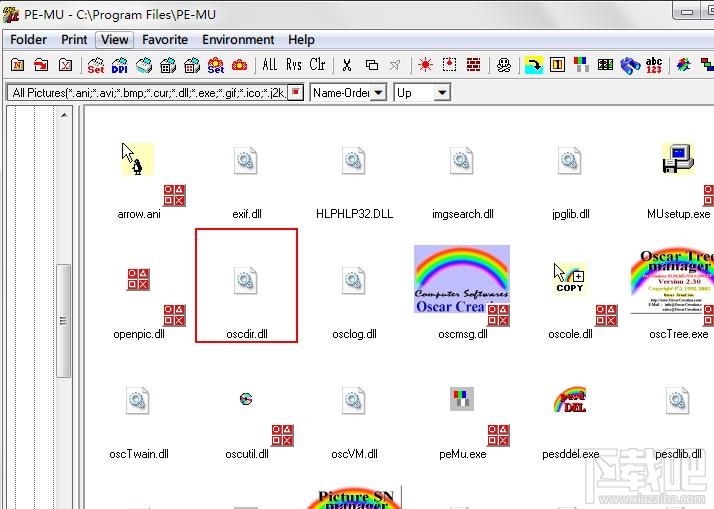714x509 pixels.
Task: Click red shapes badge on oscole.dll
Action: point(607,315)
